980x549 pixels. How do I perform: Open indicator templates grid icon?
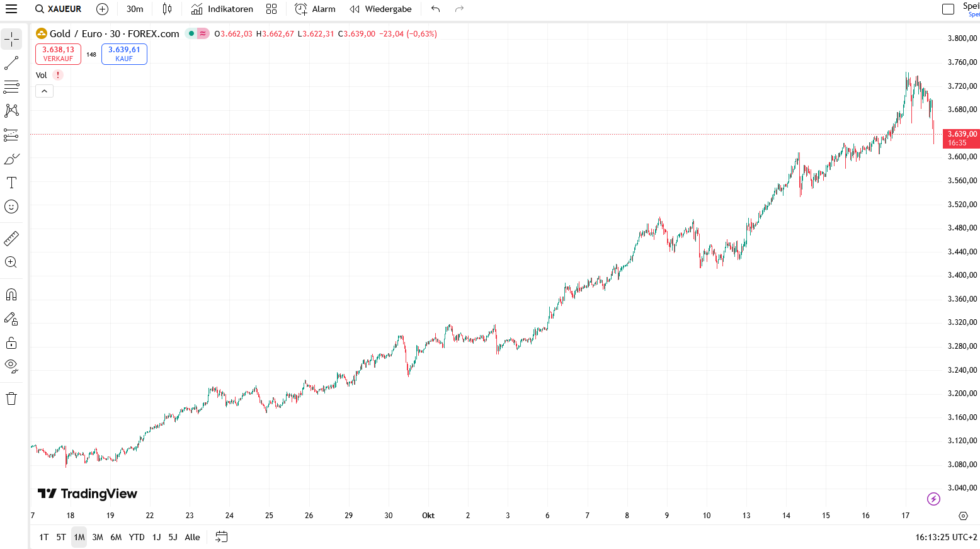pyautogui.click(x=271, y=9)
